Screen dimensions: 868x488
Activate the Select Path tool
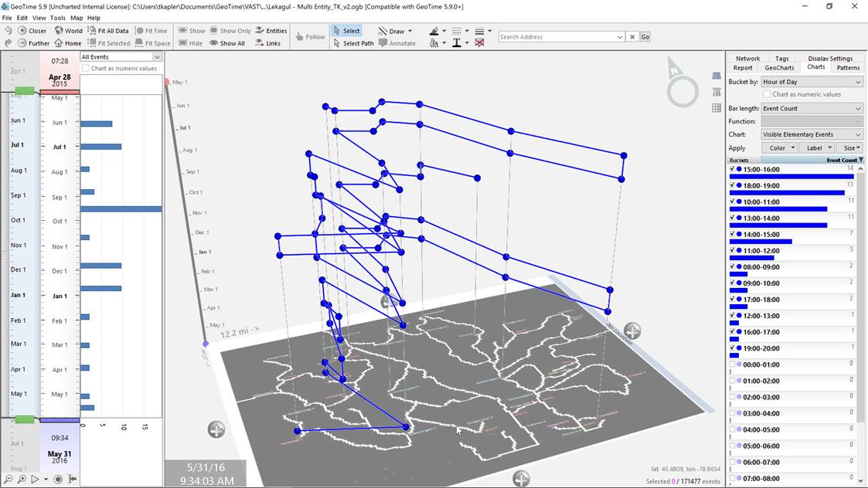(x=337, y=43)
